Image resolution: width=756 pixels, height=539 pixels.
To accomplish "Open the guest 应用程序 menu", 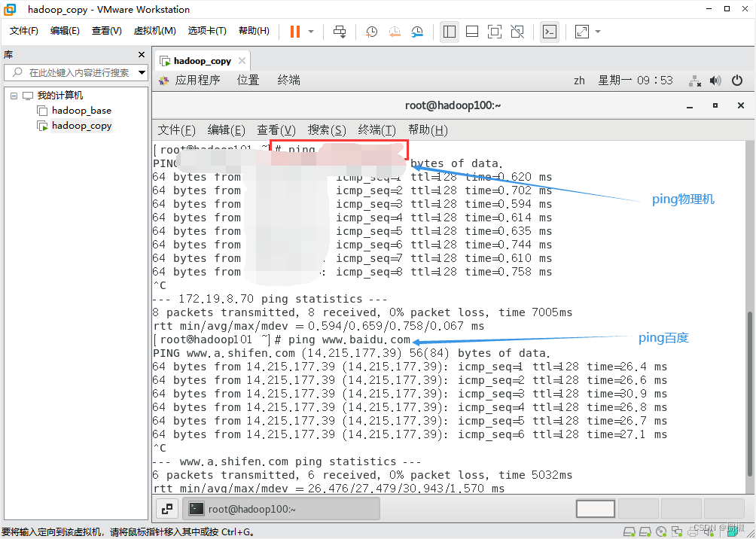I will (197, 80).
